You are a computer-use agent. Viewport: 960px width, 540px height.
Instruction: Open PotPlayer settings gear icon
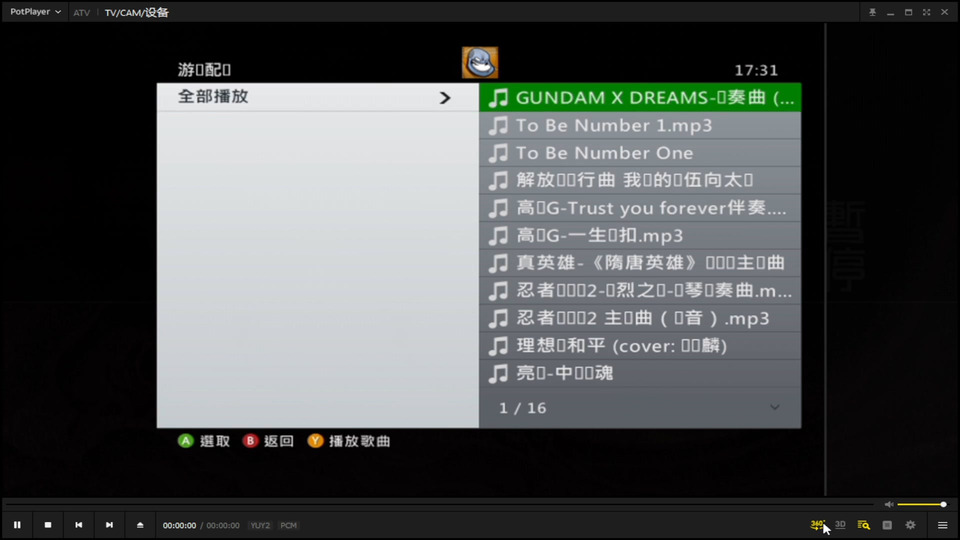pyautogui.click(x=910, y=525)
